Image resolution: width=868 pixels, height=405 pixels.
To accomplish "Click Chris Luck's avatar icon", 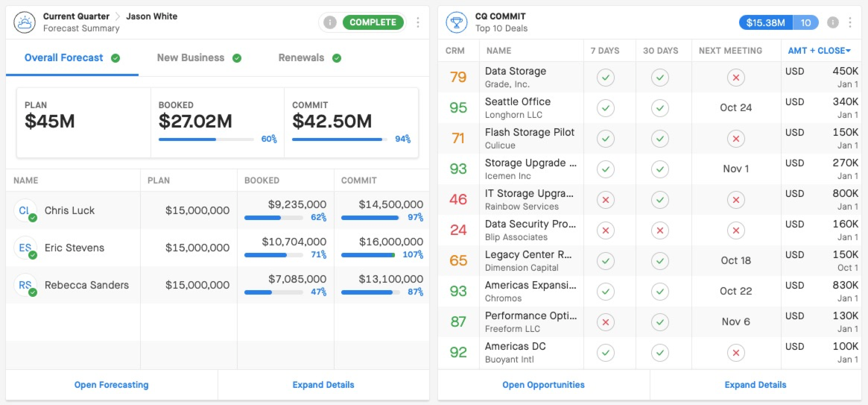I will click(x=25, y=210).
